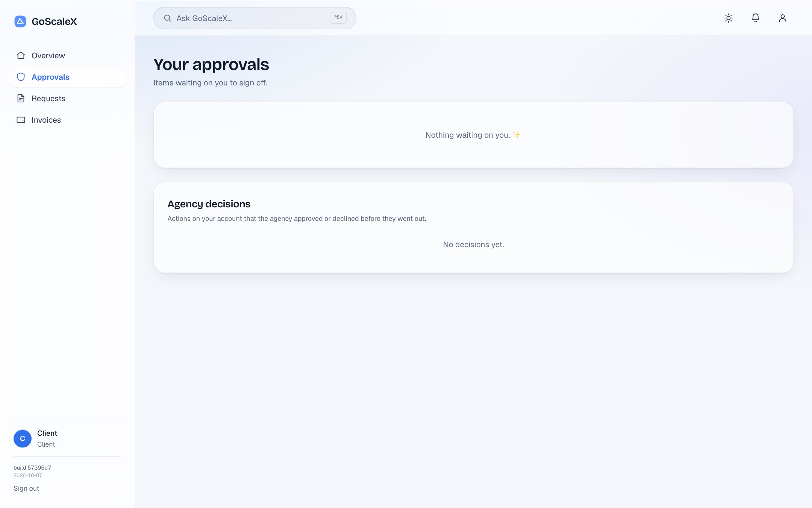Viewport: 812px width, 508px height.
Task: Open the Invoices wallet icon
Action: [x=21, y=120]
